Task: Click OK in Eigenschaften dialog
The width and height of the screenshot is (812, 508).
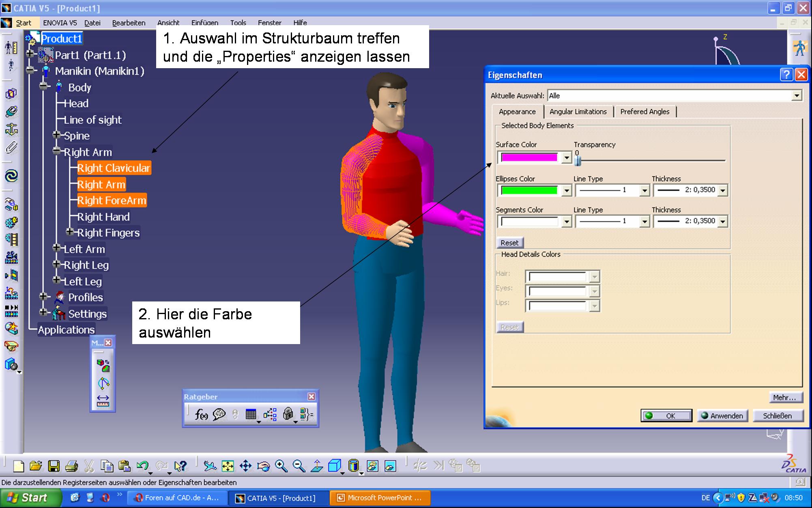Action: click(666, 415)
